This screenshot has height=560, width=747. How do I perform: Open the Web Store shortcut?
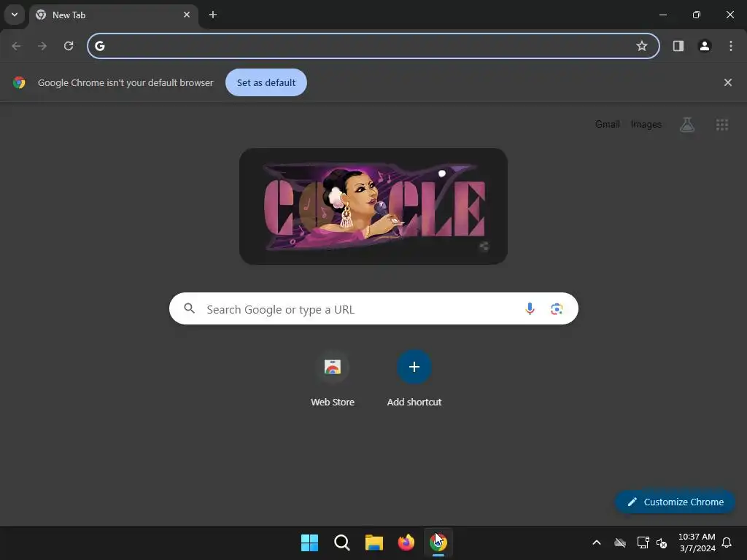(333, 378)
